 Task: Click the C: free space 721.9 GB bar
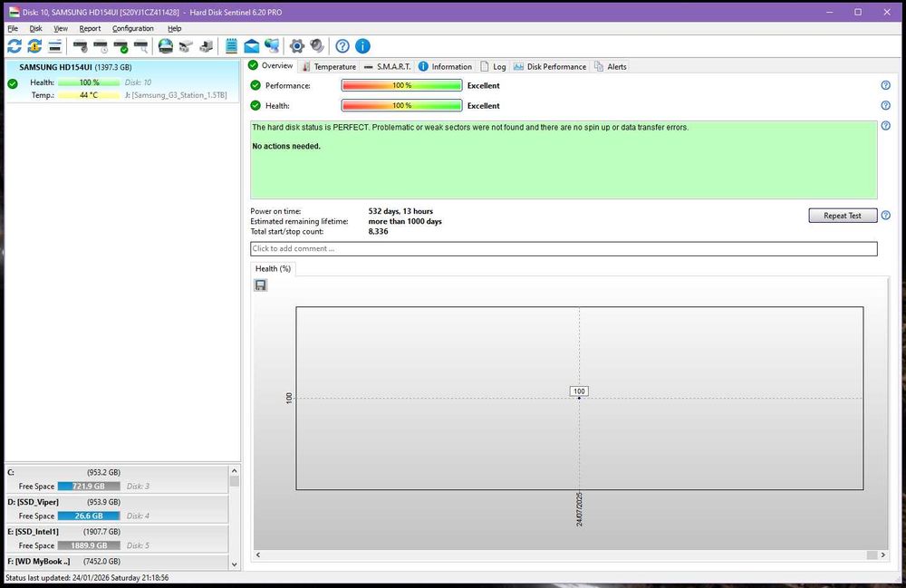[89, 487]
